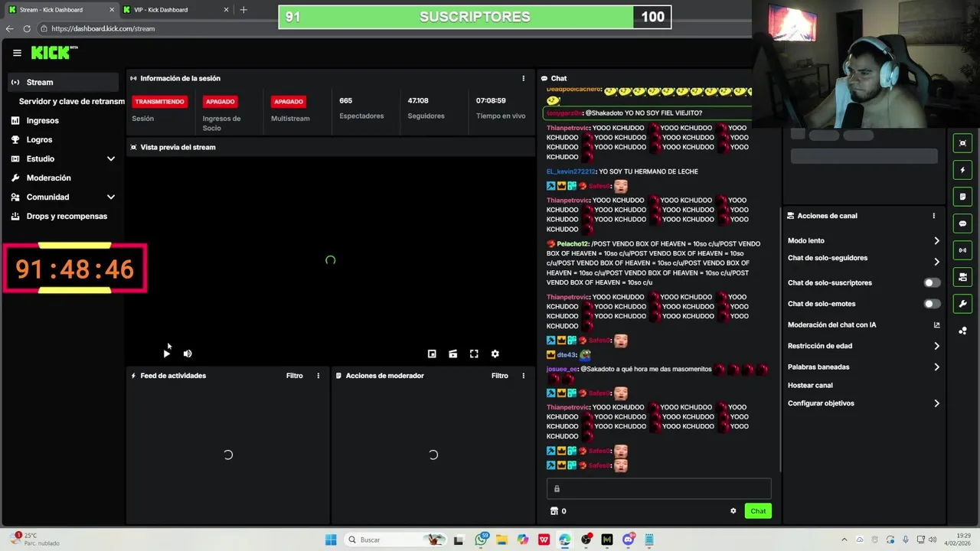Click the chat message input field
This screenshot has height=551, width=980.
658,489
